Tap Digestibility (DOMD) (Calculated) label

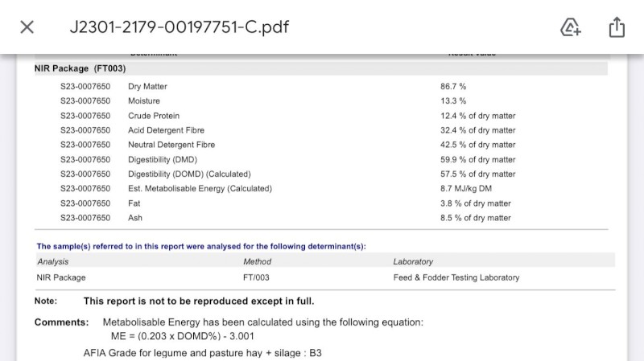coord(189,174)
